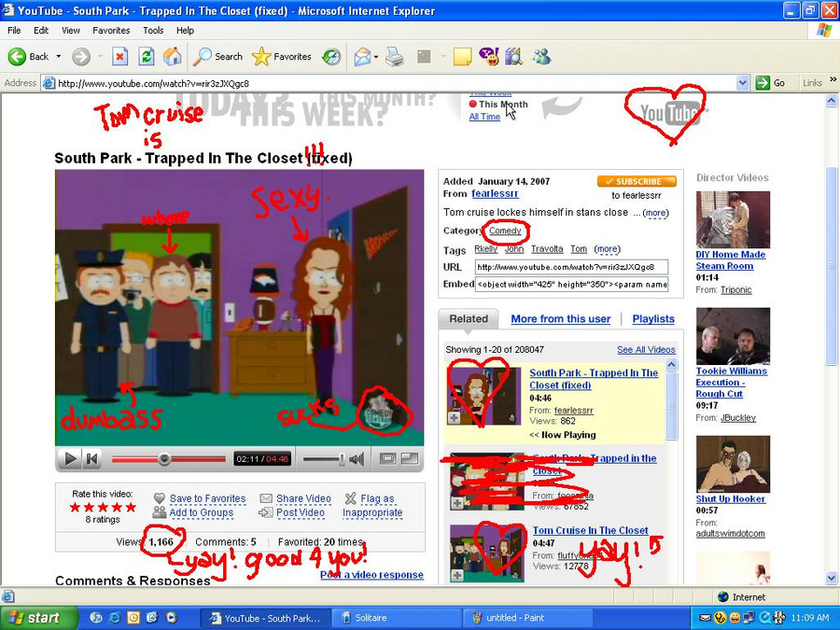Open the Favorites star toolbar button
Screen dimensions: 840x630
coord(281,56)
